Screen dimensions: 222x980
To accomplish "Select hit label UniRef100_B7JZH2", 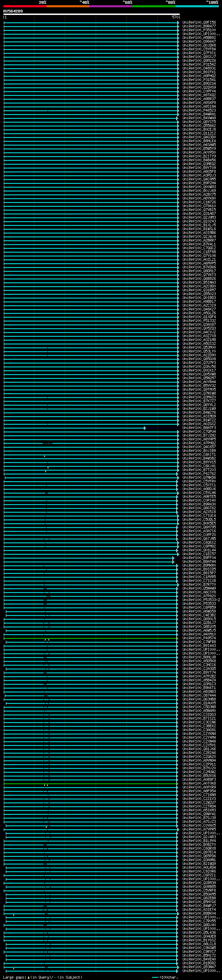I will [x=199, y=435].
